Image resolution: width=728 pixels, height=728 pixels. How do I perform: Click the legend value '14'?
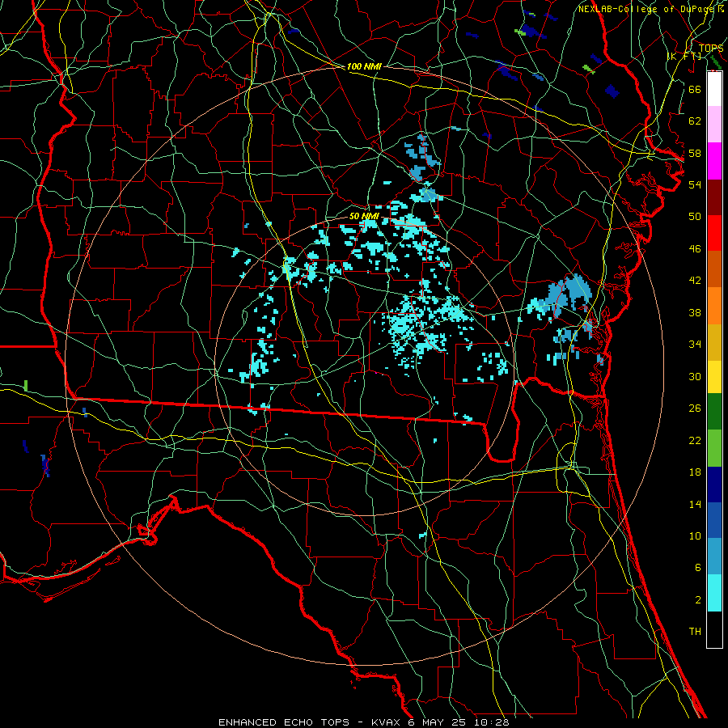pos(695,504)
